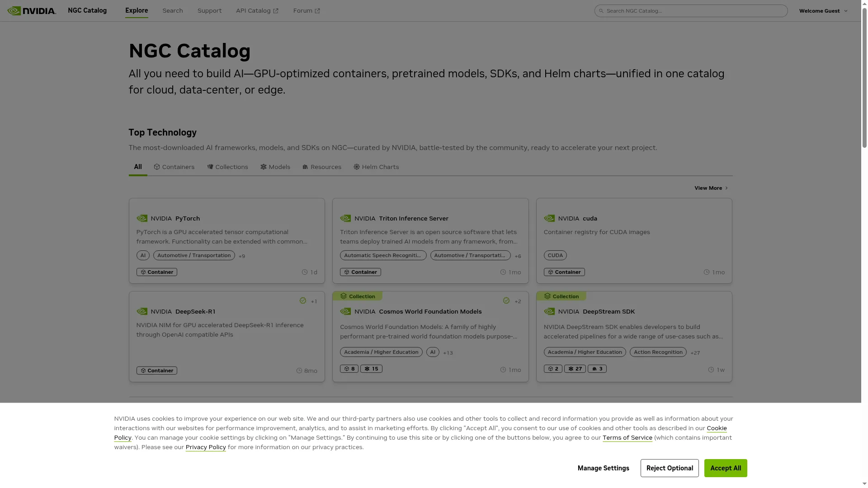This screenshot has width=868, height=488.
Task: Click model count 27 badge on DeepStream card
Action: [x=575, y=369]
